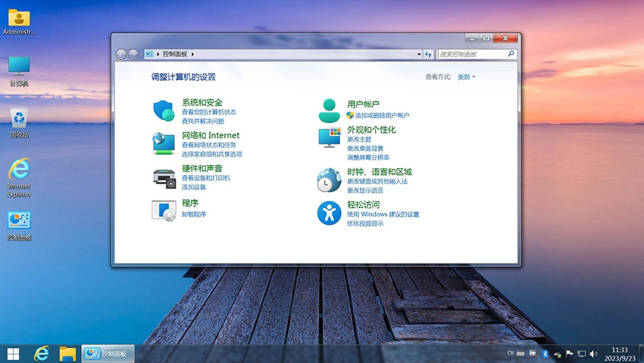This screenshot has width=644, height=363.
Task: Open the User Accounts person icon
Action: 329,111
